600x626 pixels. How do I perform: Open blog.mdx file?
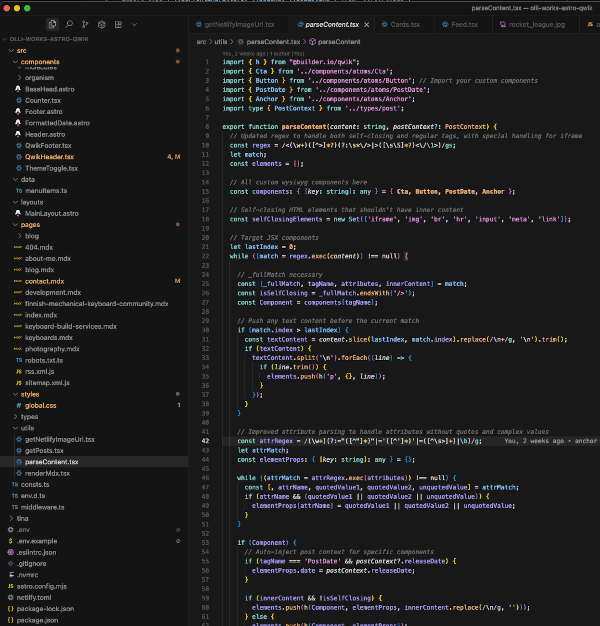pos(39,270)
